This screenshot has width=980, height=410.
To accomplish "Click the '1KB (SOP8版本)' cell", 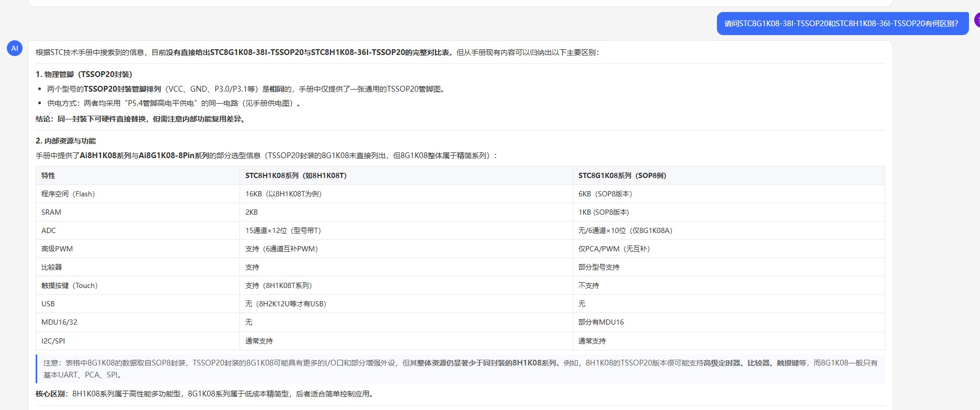I will click(x=729, y=212).
